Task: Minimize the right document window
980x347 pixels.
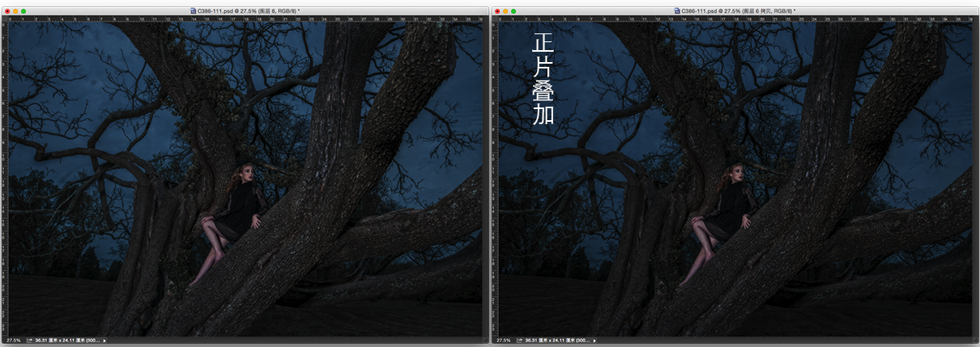Action: tap(506, 11)
